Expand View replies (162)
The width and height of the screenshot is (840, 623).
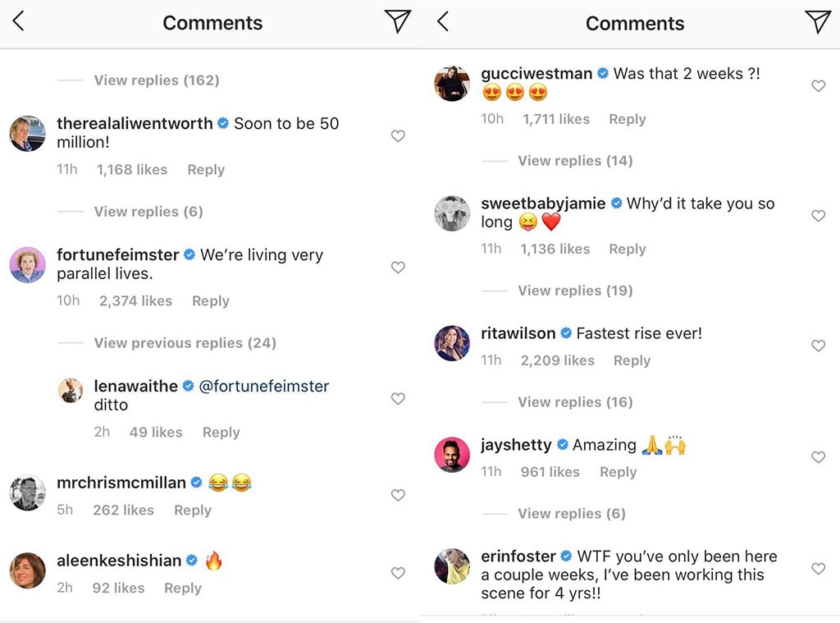coord(156,80)
